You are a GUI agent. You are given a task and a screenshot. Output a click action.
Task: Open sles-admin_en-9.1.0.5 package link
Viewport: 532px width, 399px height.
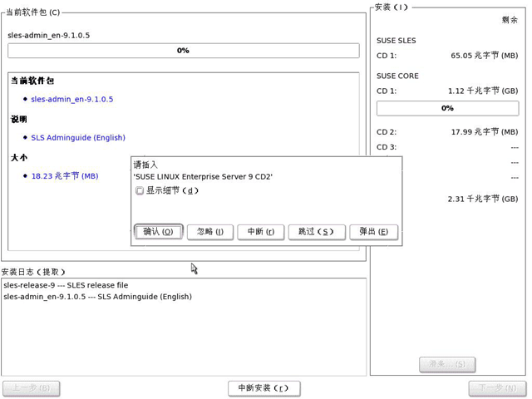coord(72,99)
